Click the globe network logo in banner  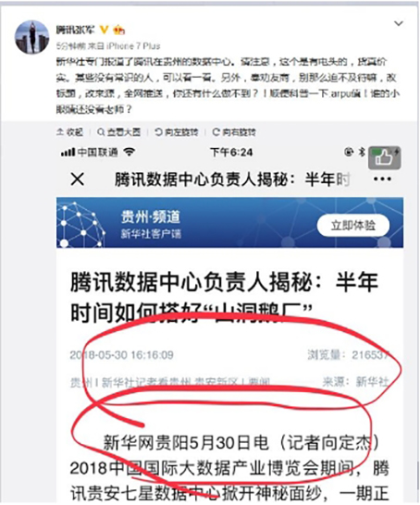80,224
